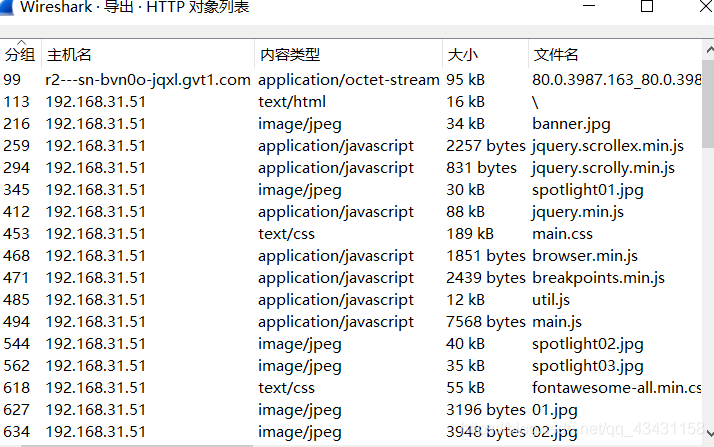Sort by the 内容类型 column header
Image resolution: width=714 pixels, height=447 pixels.
(x=348, y=55)
